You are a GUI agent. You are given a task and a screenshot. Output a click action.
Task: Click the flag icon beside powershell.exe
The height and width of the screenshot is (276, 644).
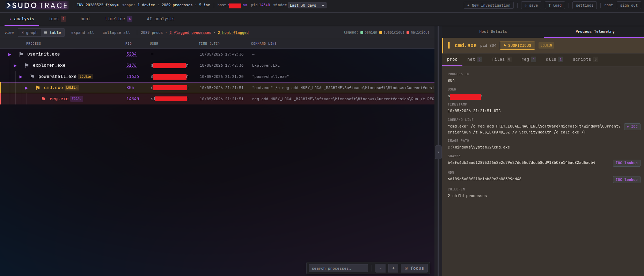pyautogui.click(x=32, y=77)
